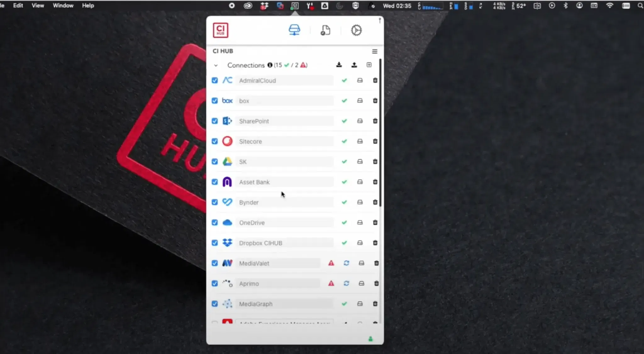Image resolution: width=644 pixels, height=354 pixels.
Task: Uncheck the box connection checkbox
Action: (x=215, y=101)
